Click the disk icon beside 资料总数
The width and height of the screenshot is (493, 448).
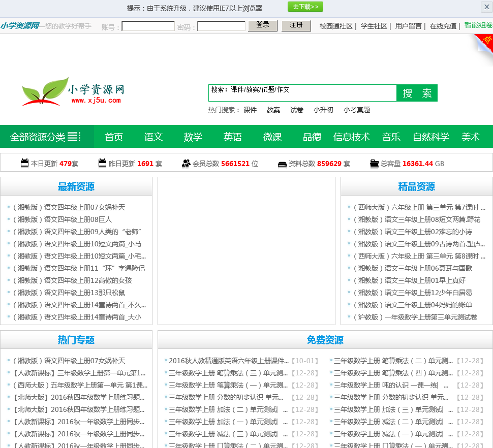pyautogui.click(x=282, y=164)
